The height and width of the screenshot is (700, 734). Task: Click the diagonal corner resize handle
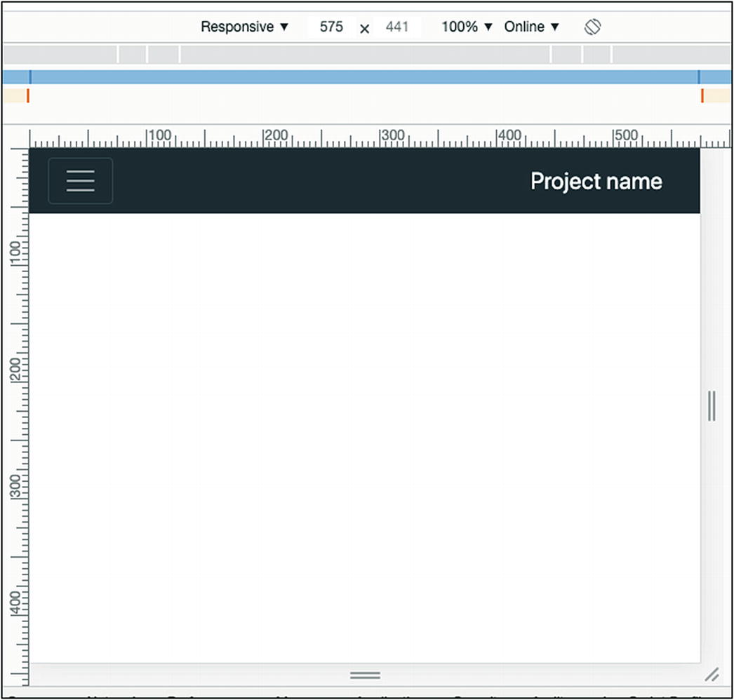pos(712,675)
